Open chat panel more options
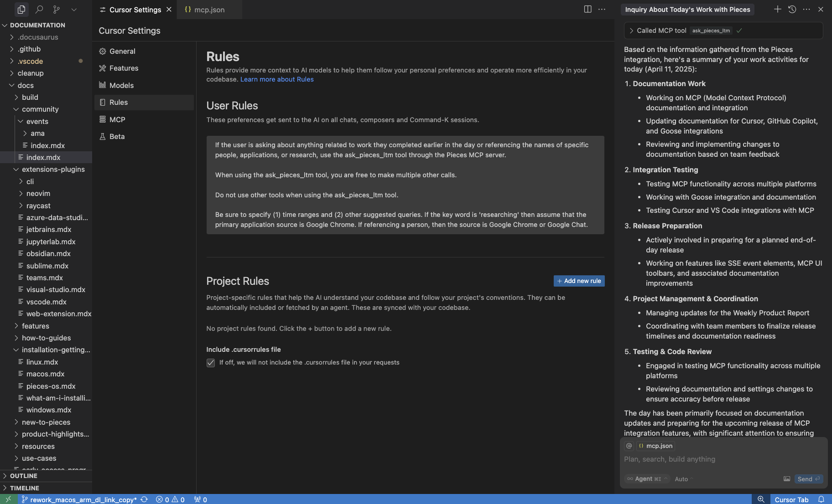This screenshot has width=832, height=504. [806, 9]
